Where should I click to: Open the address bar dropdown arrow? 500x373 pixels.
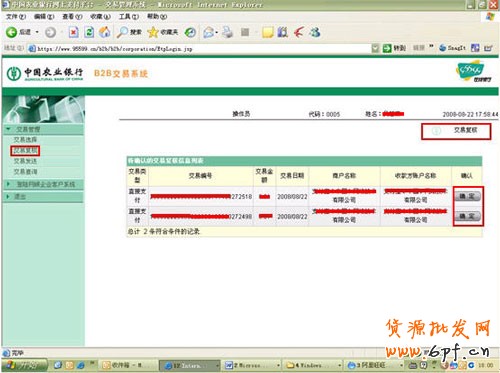tap(375, 48)
